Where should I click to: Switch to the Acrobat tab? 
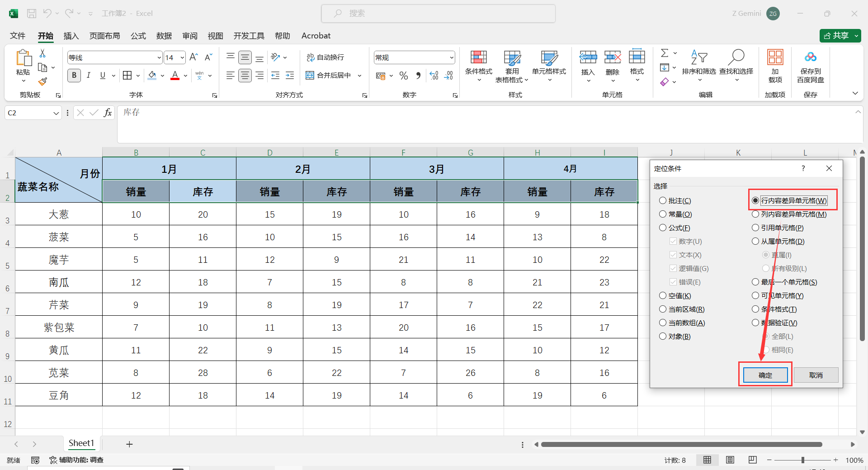pos(316,36)
